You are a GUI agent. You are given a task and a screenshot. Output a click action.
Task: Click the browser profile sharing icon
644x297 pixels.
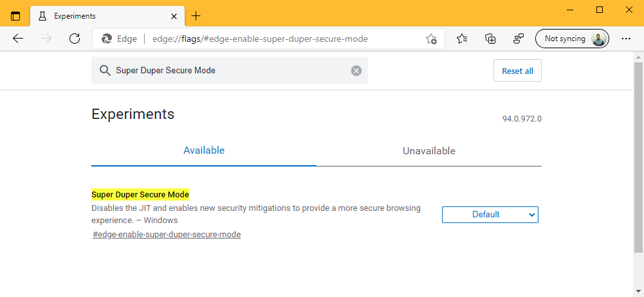519,39
